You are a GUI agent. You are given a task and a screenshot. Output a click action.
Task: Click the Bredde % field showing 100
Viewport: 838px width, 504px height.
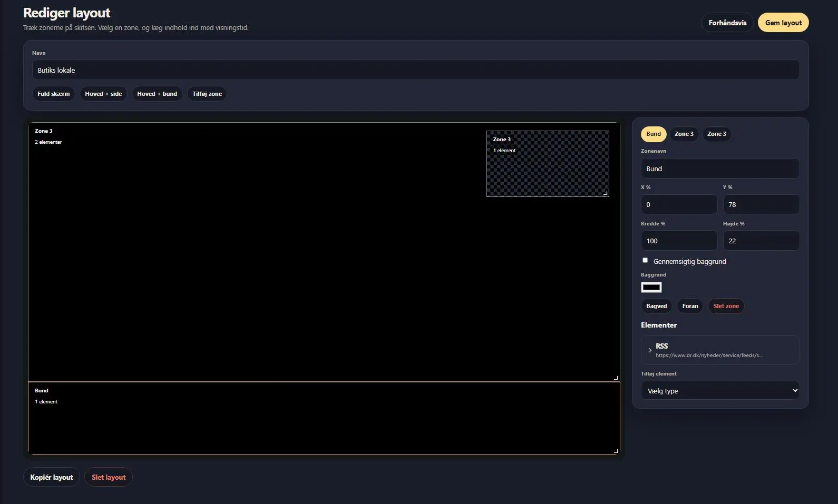coord(679,241)
